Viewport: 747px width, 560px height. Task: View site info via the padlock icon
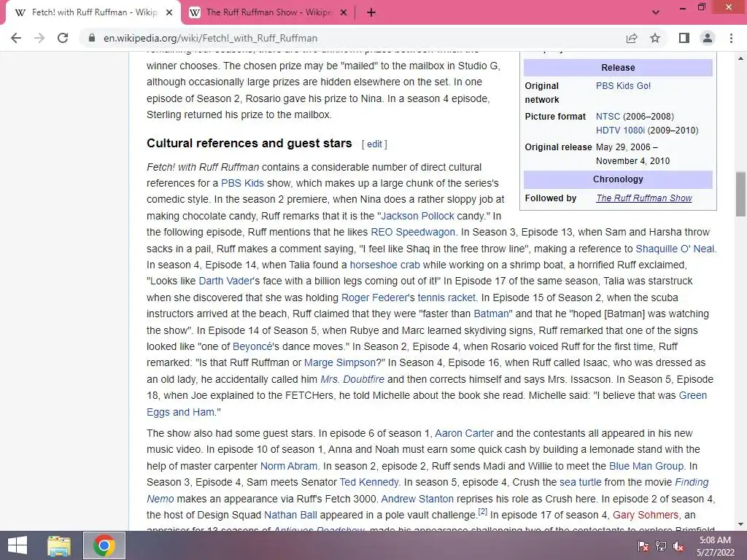coord(92,38)
